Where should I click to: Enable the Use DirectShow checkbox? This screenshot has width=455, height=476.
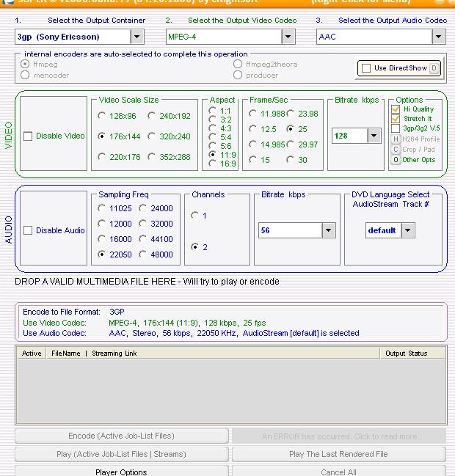366,68
